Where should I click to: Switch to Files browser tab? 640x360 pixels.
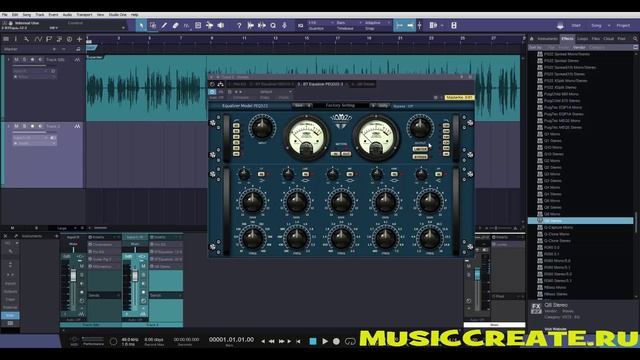click(x=596, y=39)
